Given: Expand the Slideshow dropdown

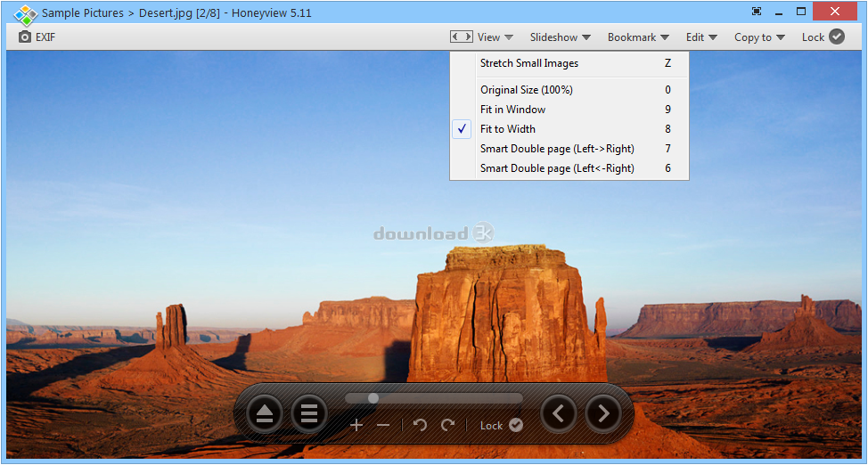Looking at the screenshot, I should pyautogui.click(x=560, y=37).
